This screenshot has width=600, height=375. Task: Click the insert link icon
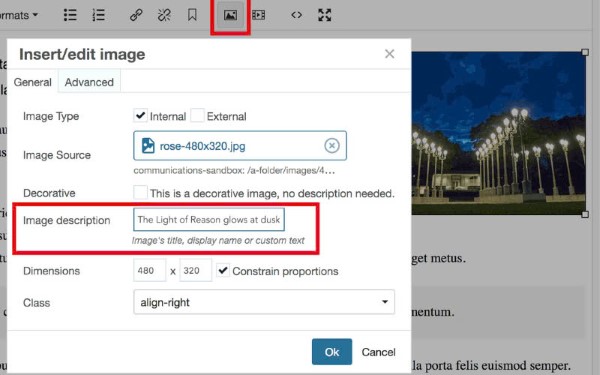136,15
